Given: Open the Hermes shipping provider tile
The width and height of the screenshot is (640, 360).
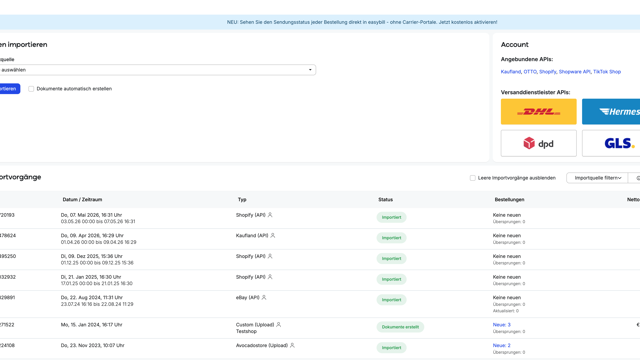Looking at the screenshot, I should 611,111.
